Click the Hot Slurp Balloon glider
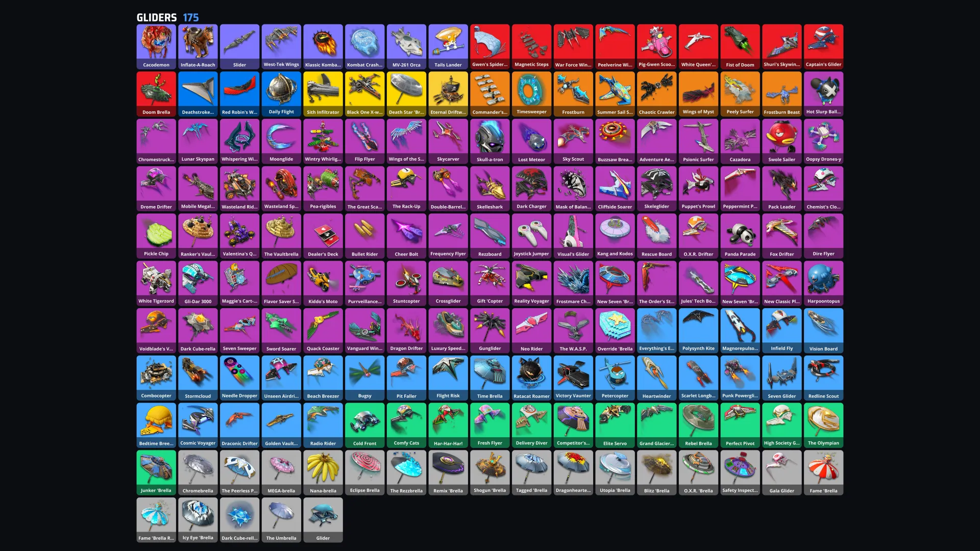 coord(823,94)
